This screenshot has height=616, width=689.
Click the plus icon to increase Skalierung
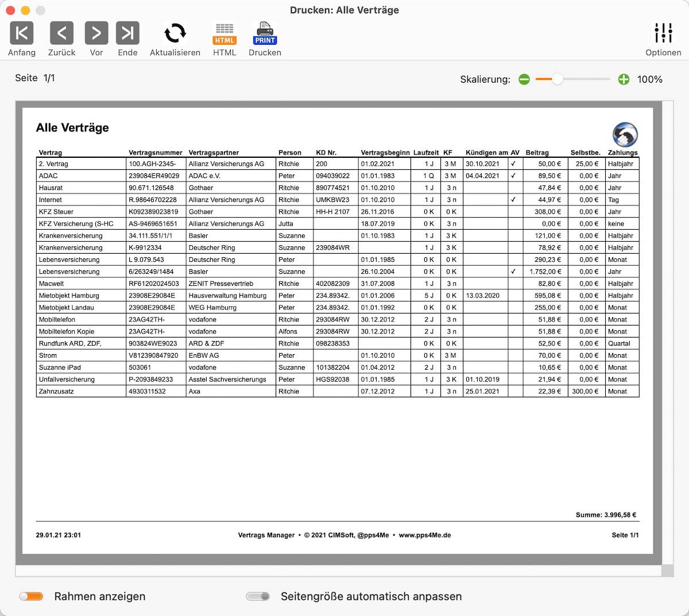tap(624, 79)
